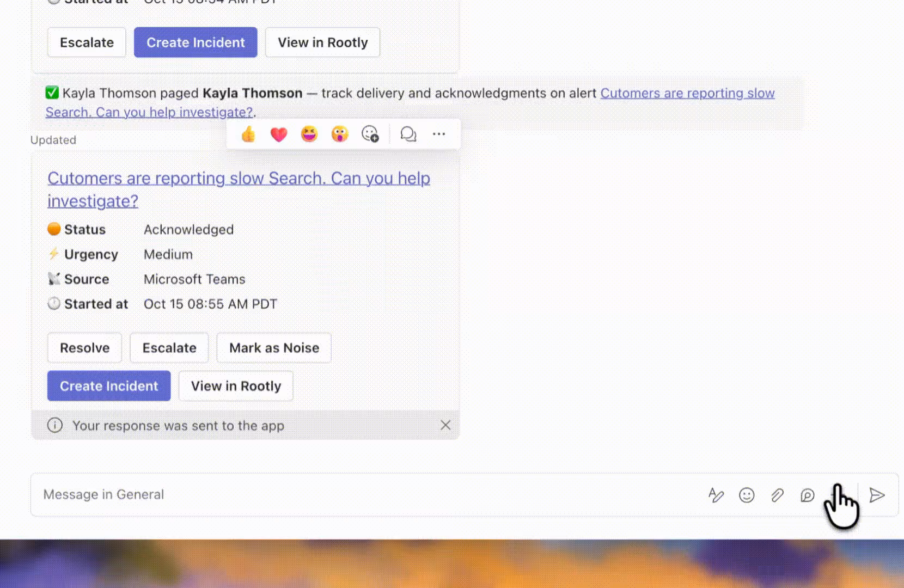Open alert link in paged message text
The width and height of the screenshot is (904, 588).
[687, 93]
